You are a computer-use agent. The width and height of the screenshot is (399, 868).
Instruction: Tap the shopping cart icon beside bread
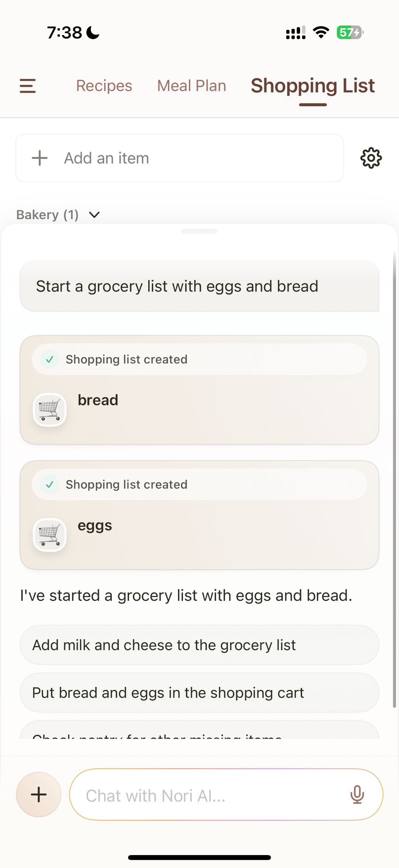[50, 410]
